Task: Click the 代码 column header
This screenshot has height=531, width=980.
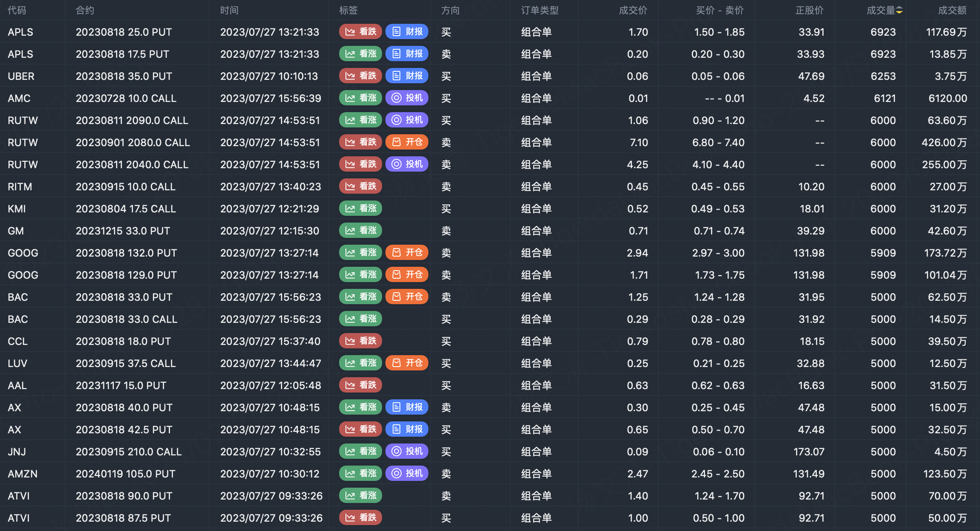Action: pos(17,10)
